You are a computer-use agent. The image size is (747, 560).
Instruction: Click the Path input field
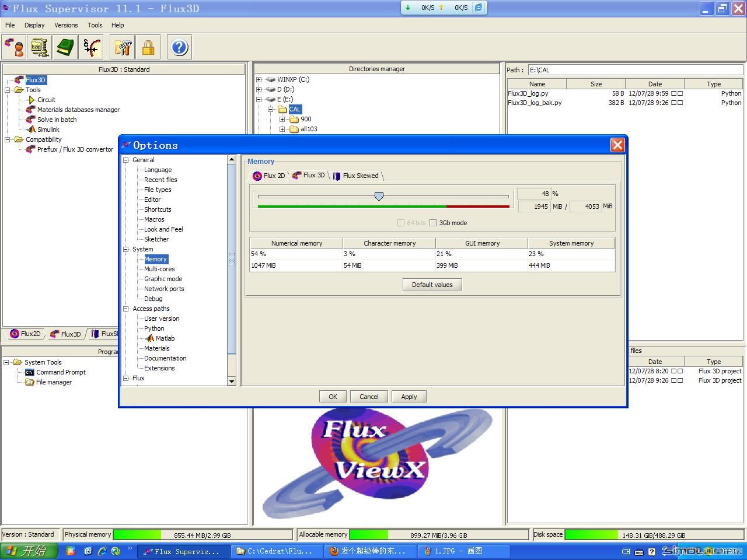(x=636, y=70)
